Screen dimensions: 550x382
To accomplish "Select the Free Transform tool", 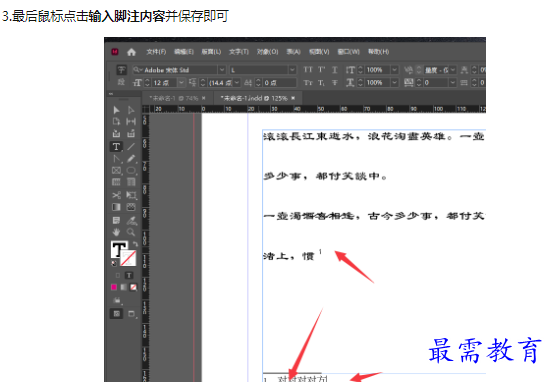I will click(131, 195).
